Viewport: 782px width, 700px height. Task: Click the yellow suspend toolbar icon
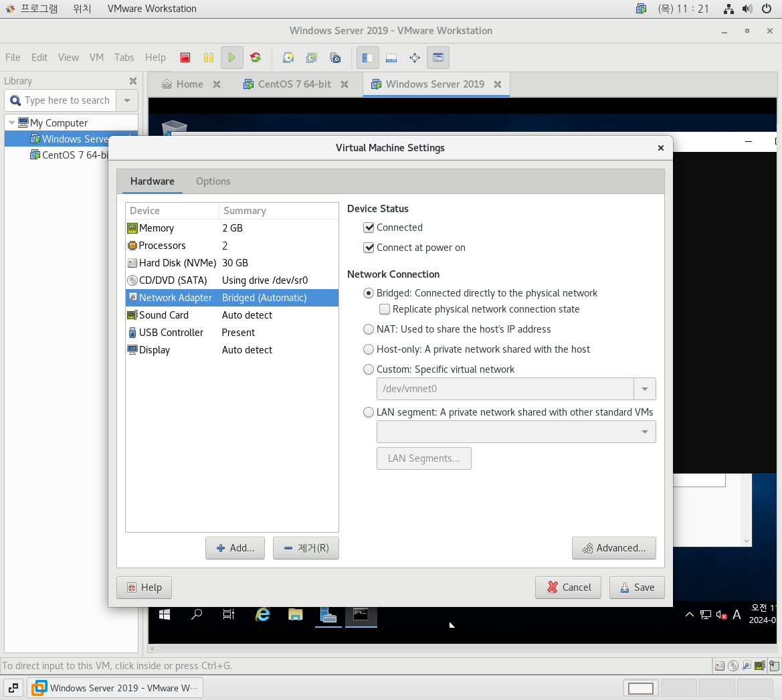coord(209,58)
